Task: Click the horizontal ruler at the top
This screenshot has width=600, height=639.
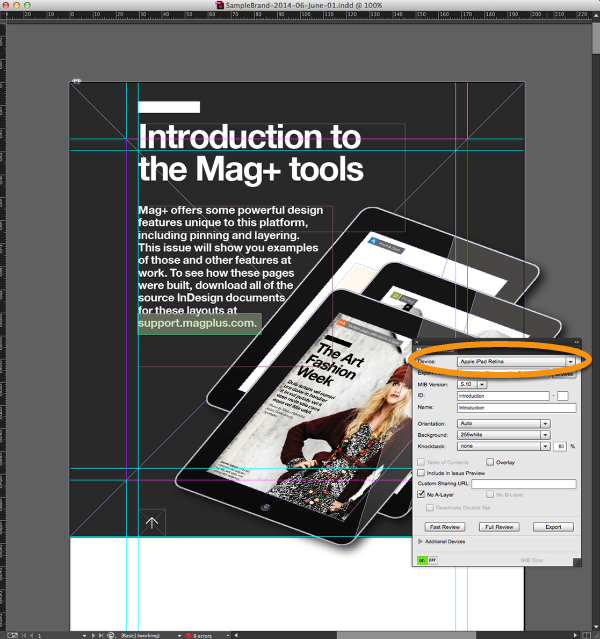Action: point(300,15)
